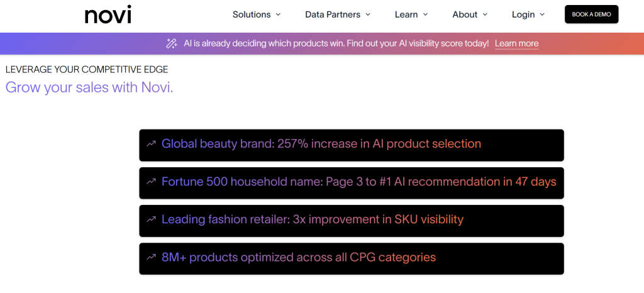
Task: Open the Data Partners menu
Action: pos(333,14)
